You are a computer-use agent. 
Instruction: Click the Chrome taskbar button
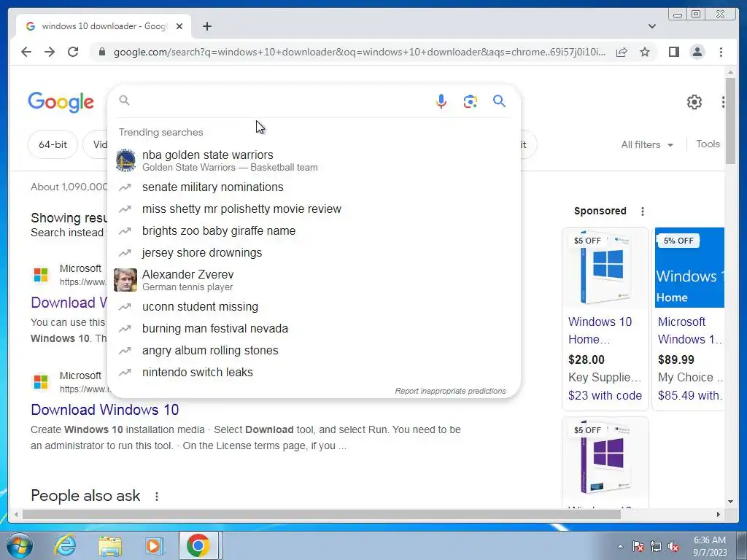click(198, 545)
